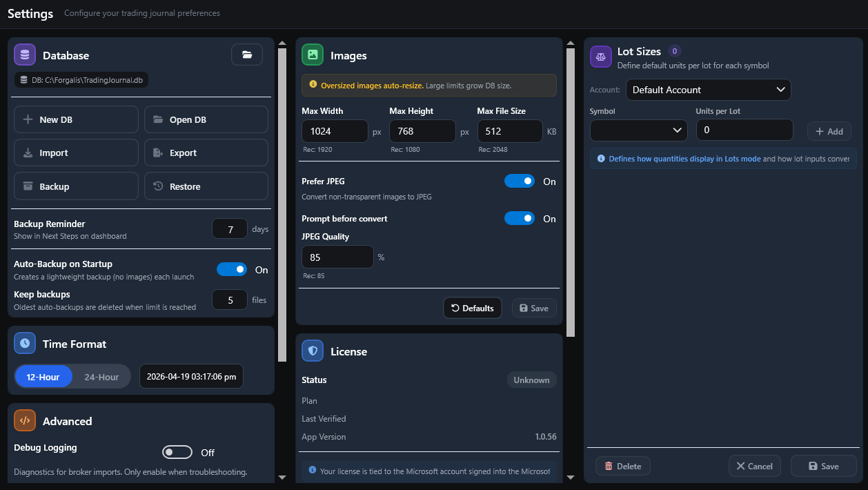Image resolution: width=868 pixels, height=490 pixels.
Task: Click the blue Time Format clock icon
Action: pos(25,343)
